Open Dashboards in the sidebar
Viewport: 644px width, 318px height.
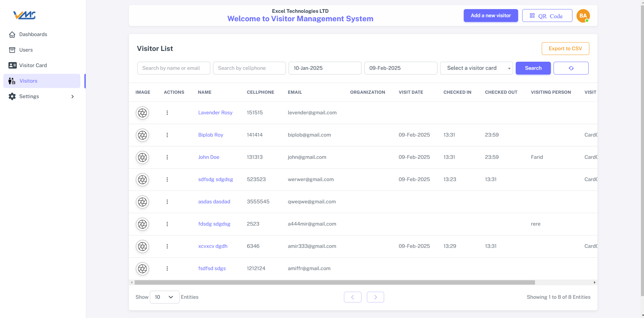pos(33,34)
